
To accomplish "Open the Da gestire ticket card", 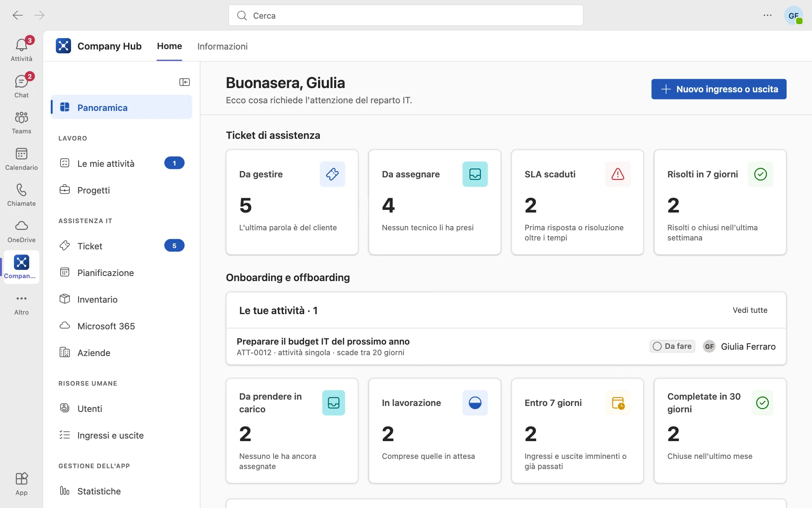I will (292, 202).
